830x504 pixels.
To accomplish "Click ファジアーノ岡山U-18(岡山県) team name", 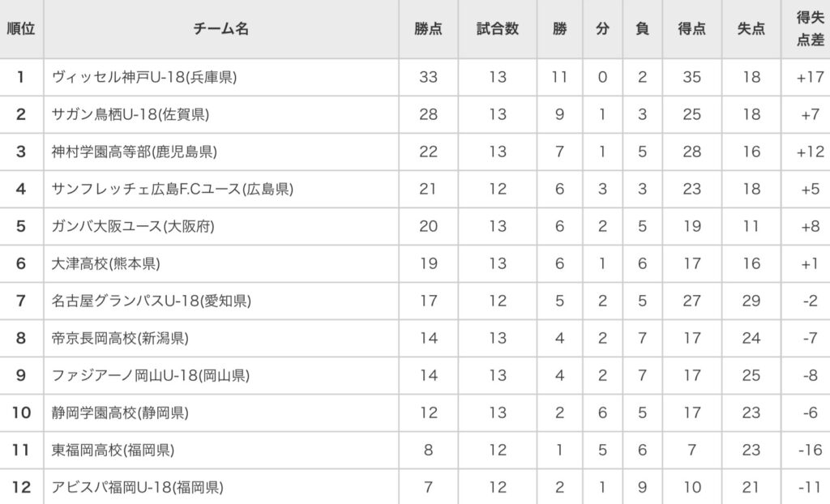I will pos(150,375).
